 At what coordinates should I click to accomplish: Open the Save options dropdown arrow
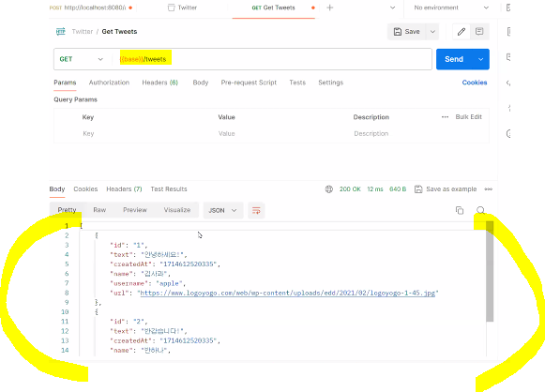pos(432,32)
